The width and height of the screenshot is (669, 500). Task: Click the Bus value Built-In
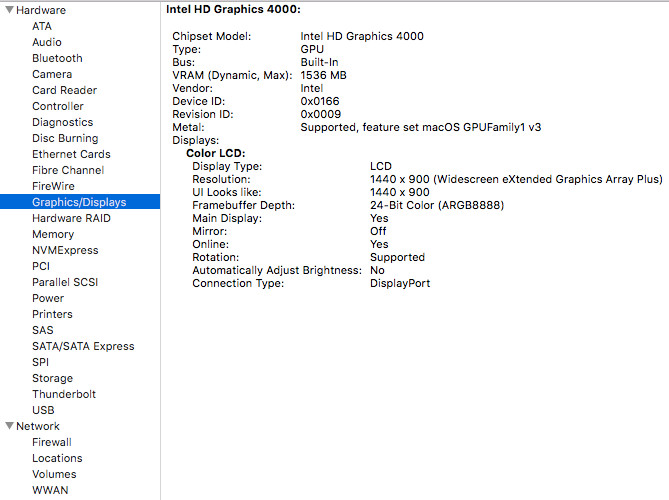[319, 62]
